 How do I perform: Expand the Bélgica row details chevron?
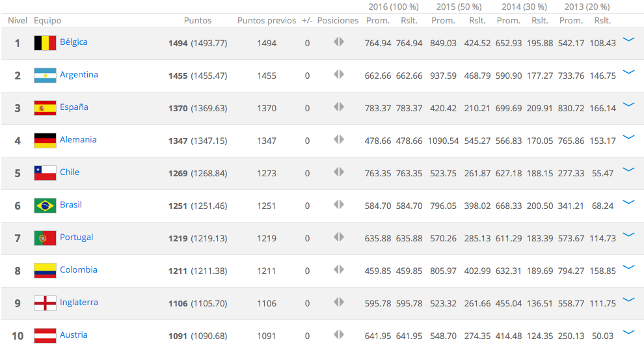coord(628,40)
